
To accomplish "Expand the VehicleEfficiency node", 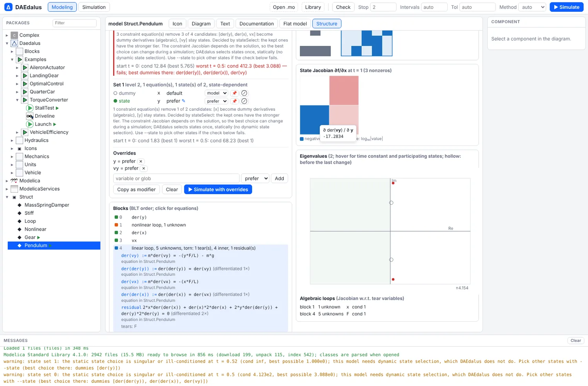I will pyautogui.click(x=17, y=132).
